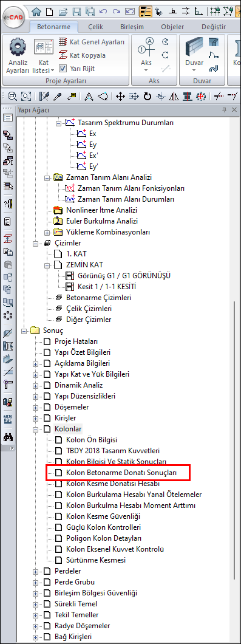Switch to the Çelik ribbon tab

point(96,27)
